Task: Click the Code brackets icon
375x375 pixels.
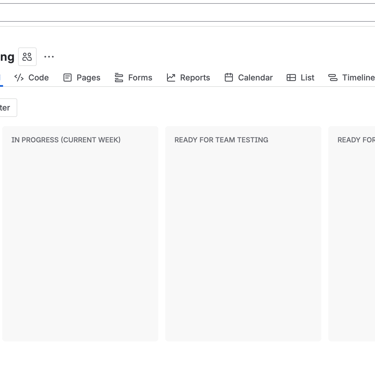Action: point(19,78)
